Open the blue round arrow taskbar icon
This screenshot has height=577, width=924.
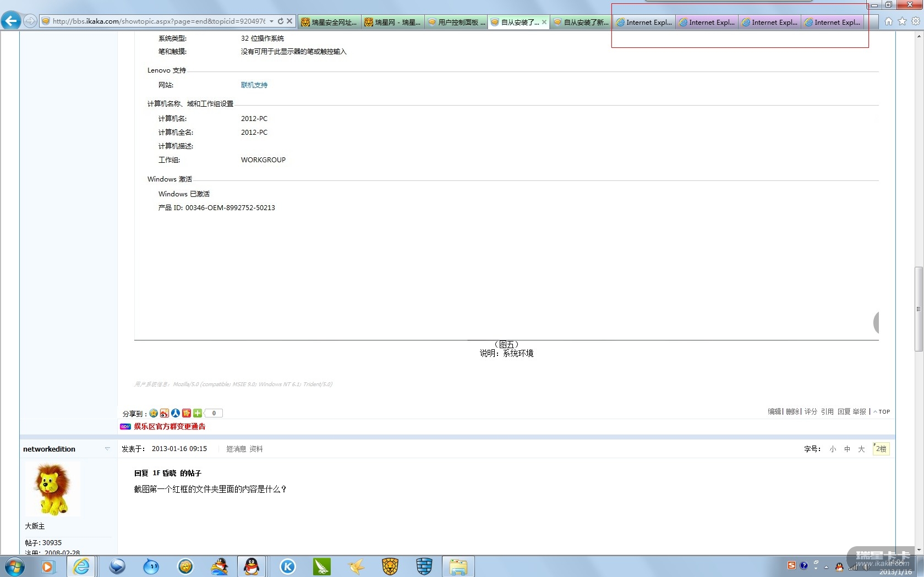(x=117, y=567)
